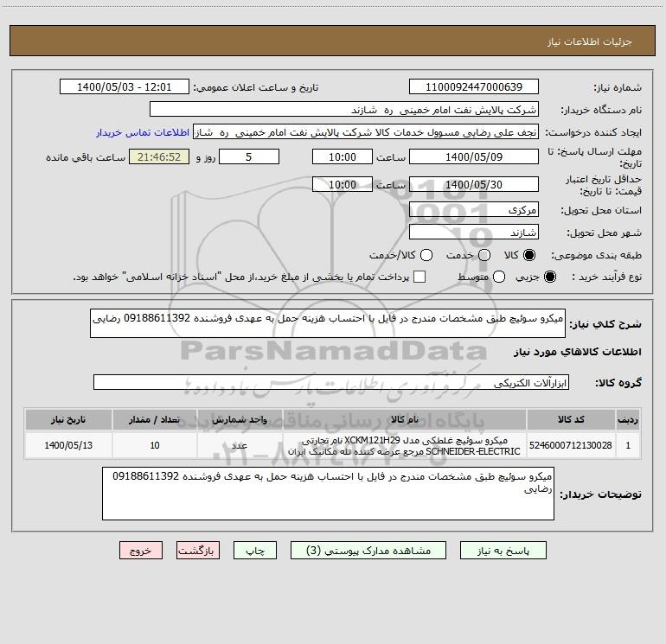The image size is (666, 644).
Task: Click the کد کالا column header
Action: tap(571, 419)
